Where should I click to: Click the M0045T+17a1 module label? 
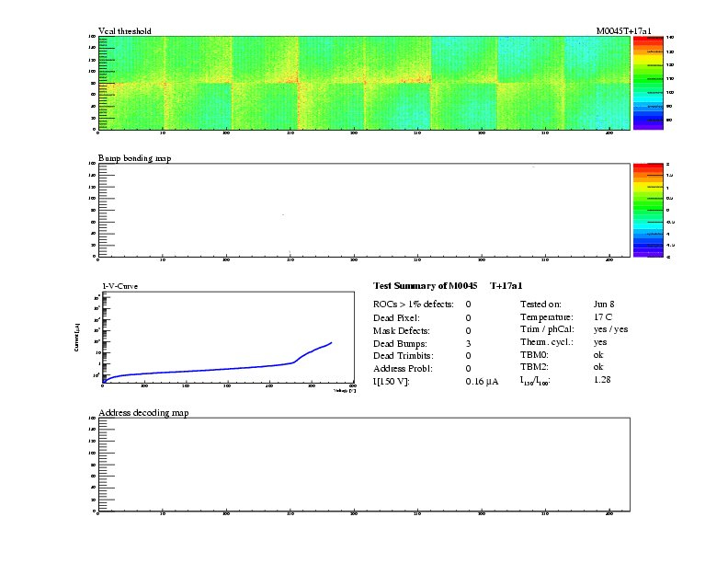[623, 31]
